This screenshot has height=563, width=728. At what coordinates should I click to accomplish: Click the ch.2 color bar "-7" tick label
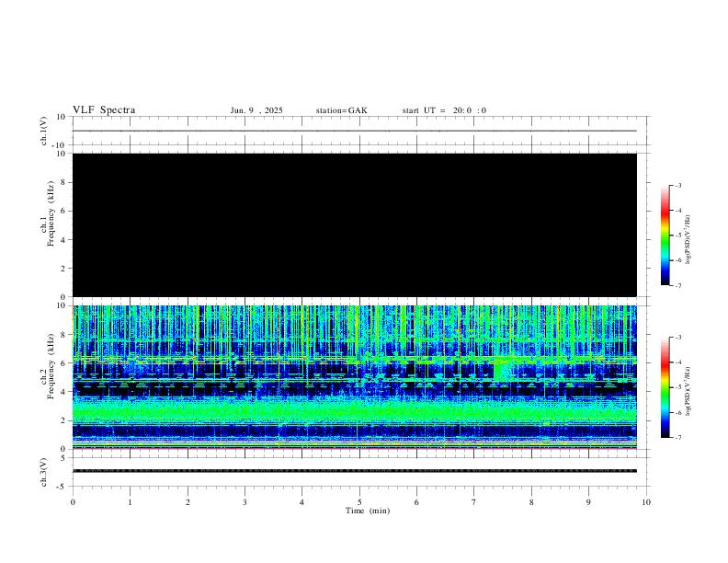(677, 438)
